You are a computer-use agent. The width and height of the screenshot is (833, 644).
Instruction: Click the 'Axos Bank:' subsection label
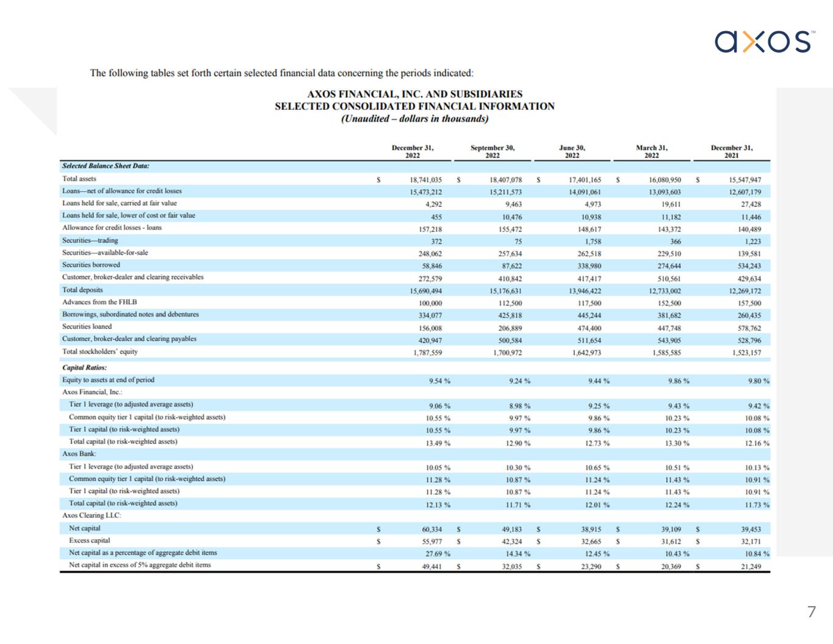[79, 454]
